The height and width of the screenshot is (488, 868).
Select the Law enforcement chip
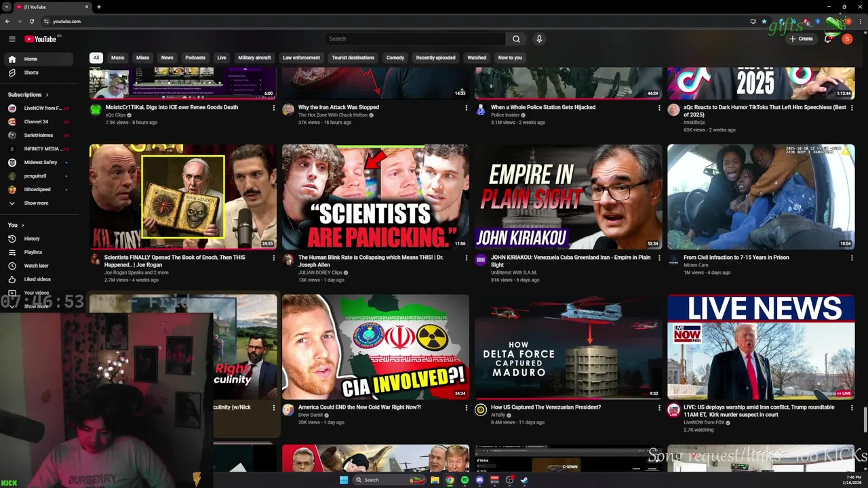(x=301, y=58)
